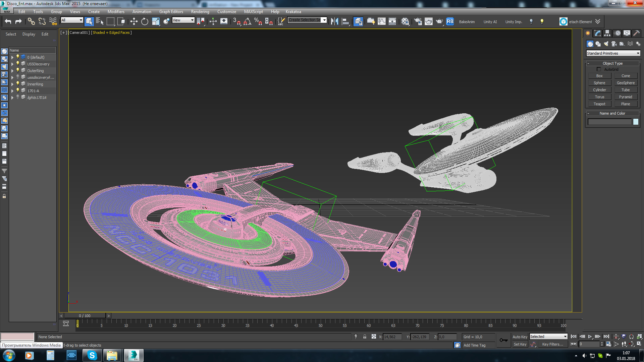Switch to the Modify command panel tab
This screenshot has width=644, height=362.
[598, 33]
